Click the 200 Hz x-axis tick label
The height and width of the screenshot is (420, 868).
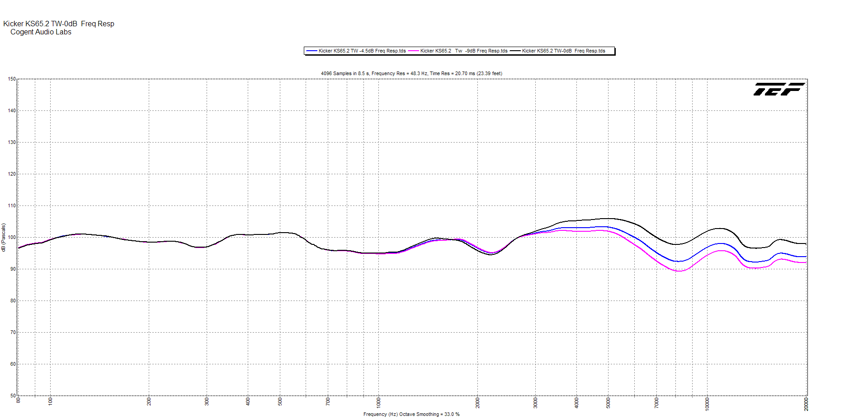[149, 401]
